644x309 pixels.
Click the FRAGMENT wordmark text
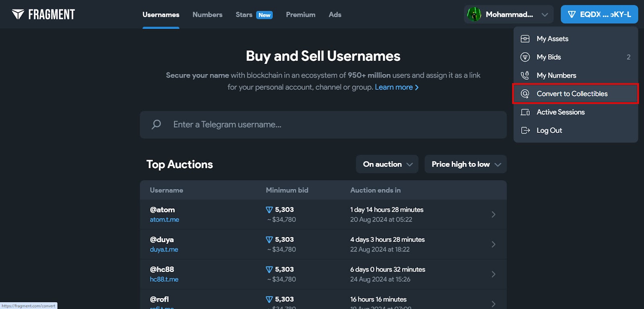coord(52,14)
